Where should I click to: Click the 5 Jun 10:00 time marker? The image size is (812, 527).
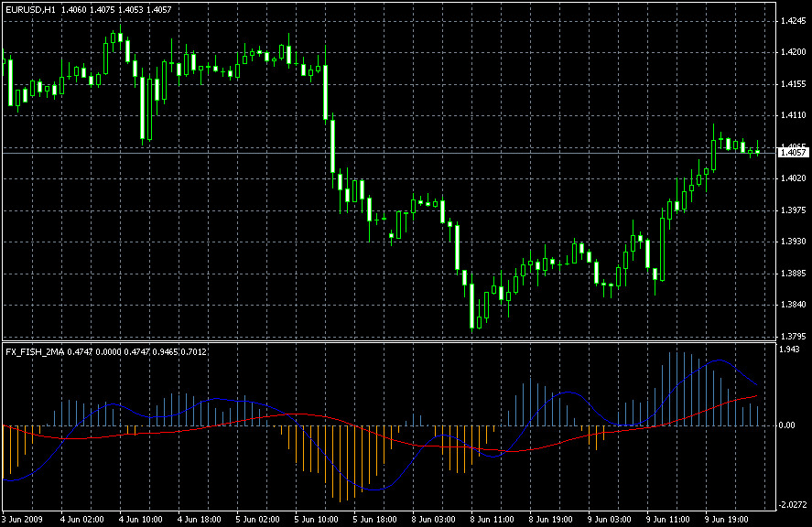[x=316, y=518]
